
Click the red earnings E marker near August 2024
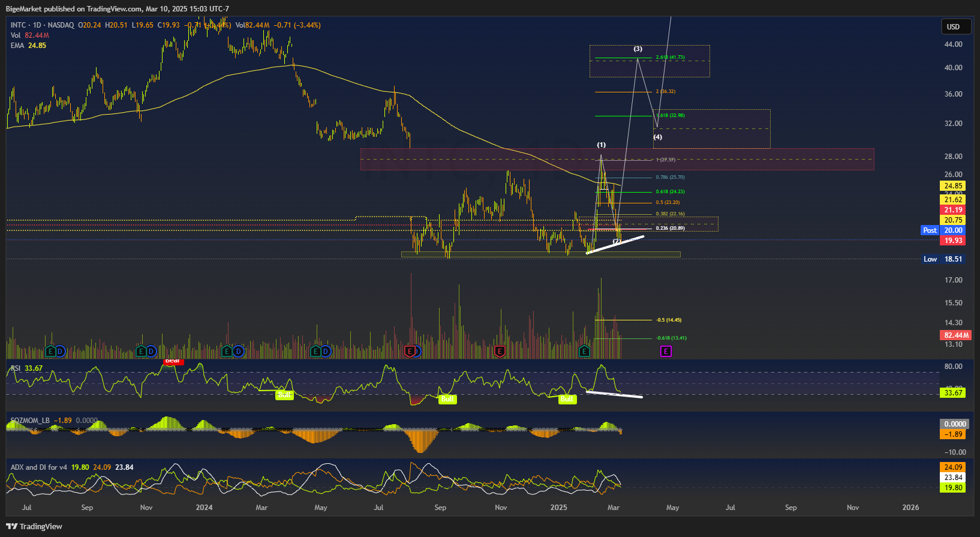410,351
